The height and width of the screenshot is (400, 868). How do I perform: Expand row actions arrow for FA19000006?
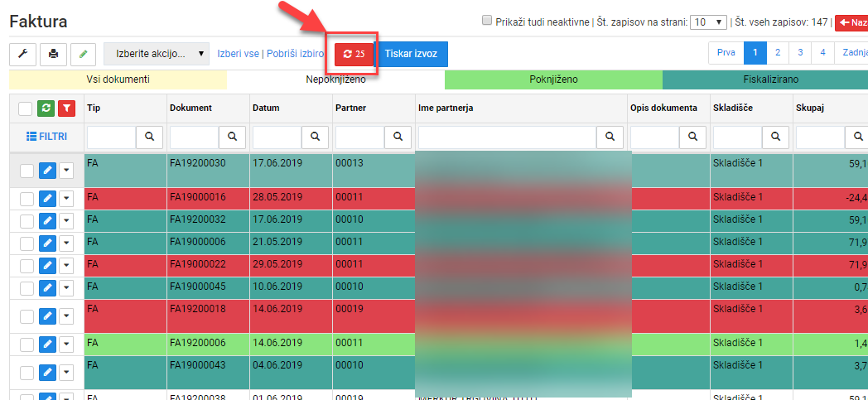66,243
